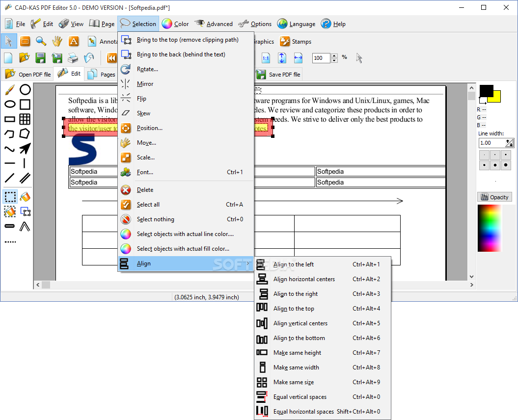Select the arrow drawing tool
The width and height of the screenshot is (518, 420).
pyautogui.click(x=25, y=149)
